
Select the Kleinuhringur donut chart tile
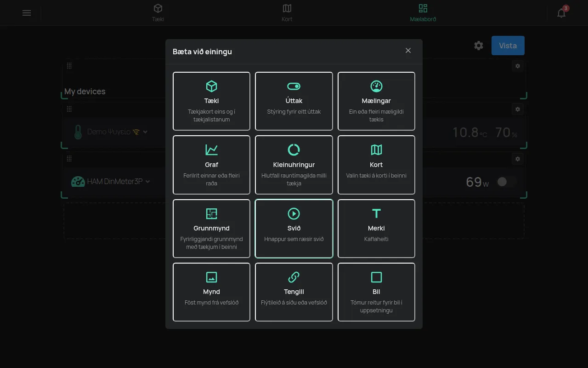pyautogui.click(x=294, y=165)
